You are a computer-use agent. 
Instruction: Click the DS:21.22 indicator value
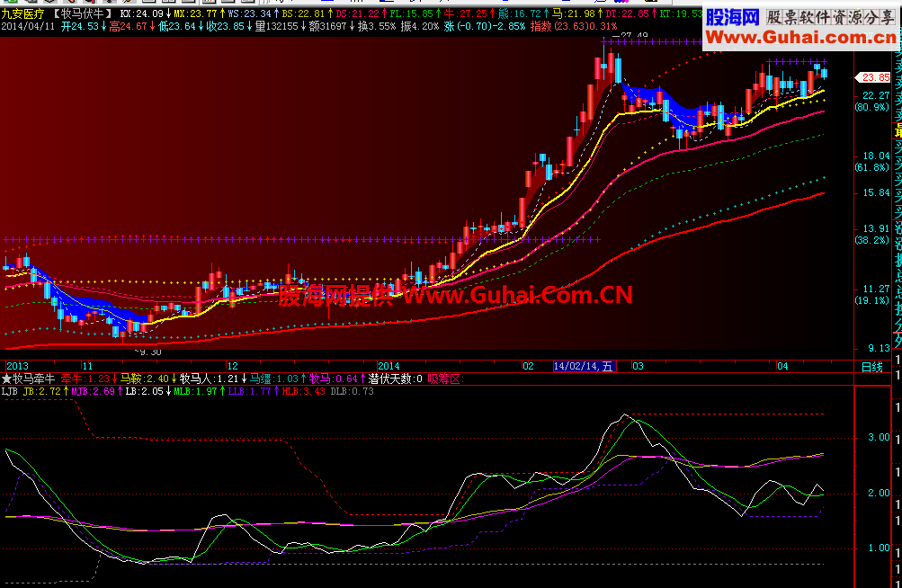click(357, 13)
